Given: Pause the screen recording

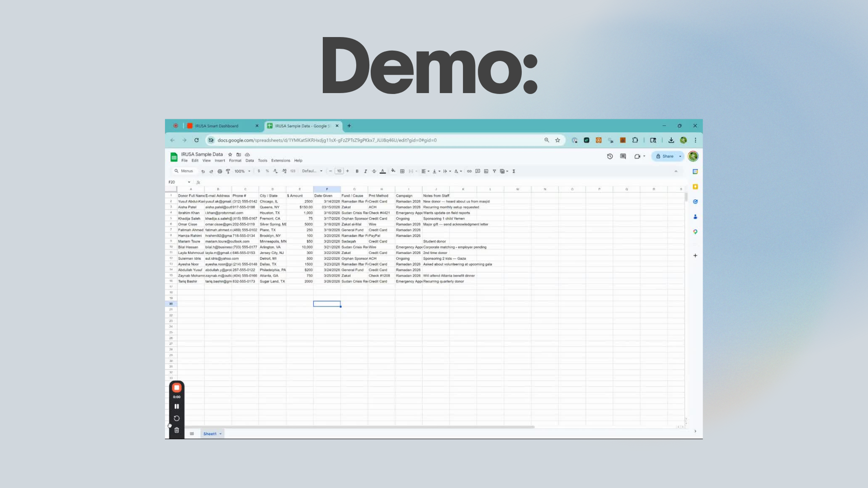Looking at the screenshot, I should pos(177,407).
